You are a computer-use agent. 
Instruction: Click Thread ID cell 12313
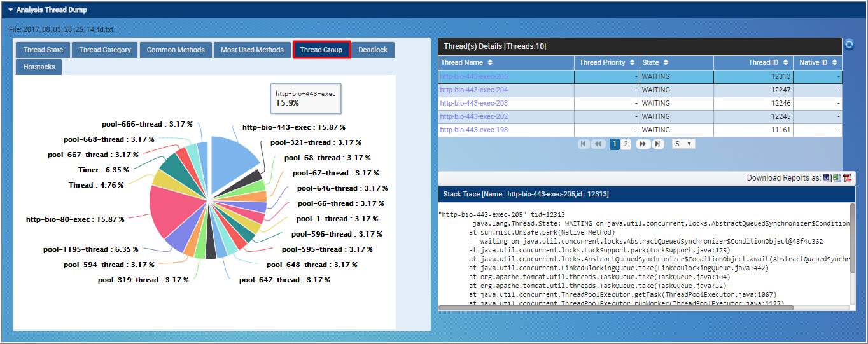pos(753,76)
